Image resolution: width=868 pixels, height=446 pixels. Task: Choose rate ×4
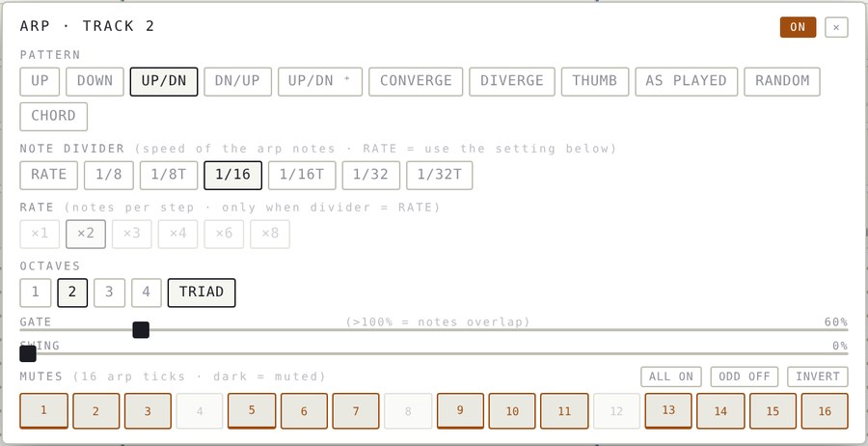[177, 234]
